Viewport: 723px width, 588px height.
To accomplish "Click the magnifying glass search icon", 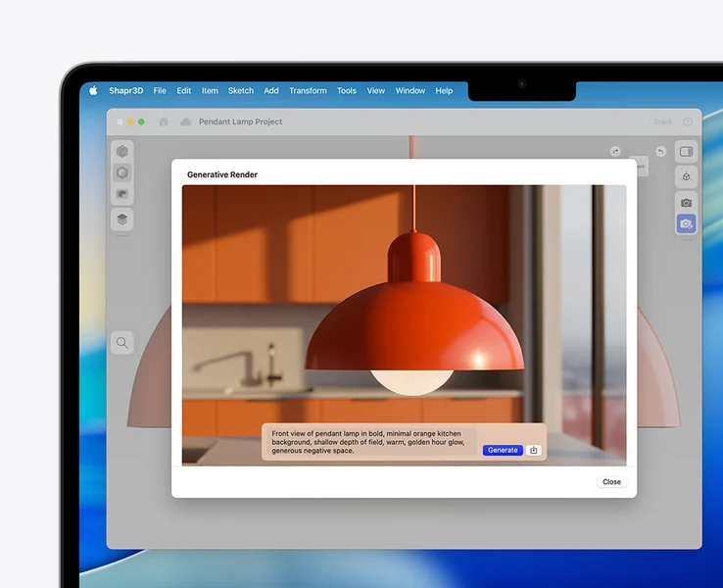I will click(x=122, y=343).
